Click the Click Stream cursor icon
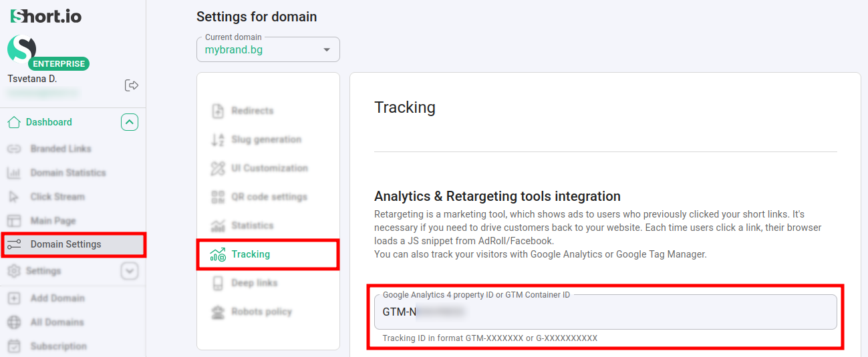Image resolution: width=868 pixels, height=357 pixels. (x=14, y=197)
